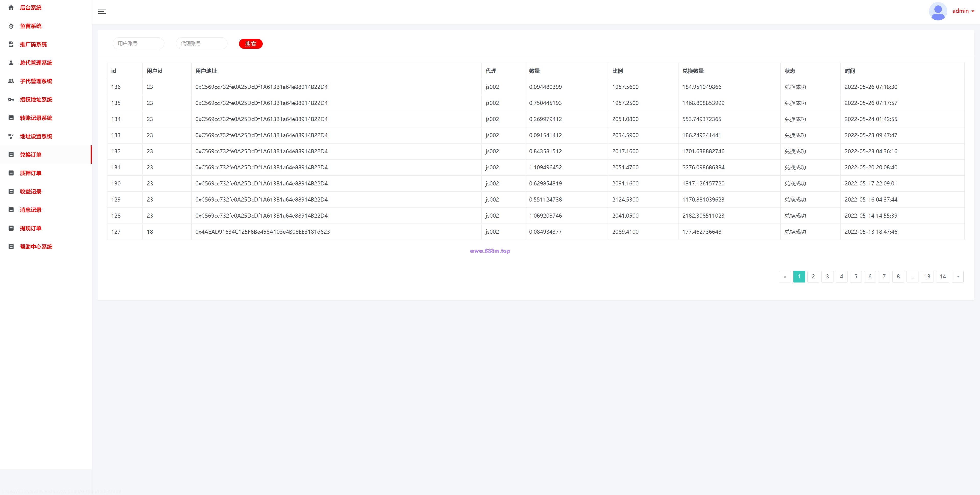
Task: Go to 子代管理系统
Action: (x=46, y=81)
